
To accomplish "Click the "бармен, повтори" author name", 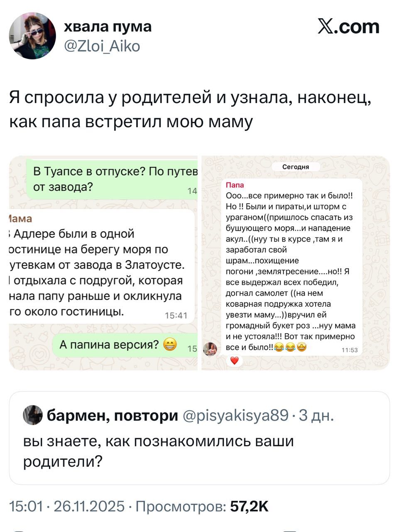I will [x=112, y=415].
